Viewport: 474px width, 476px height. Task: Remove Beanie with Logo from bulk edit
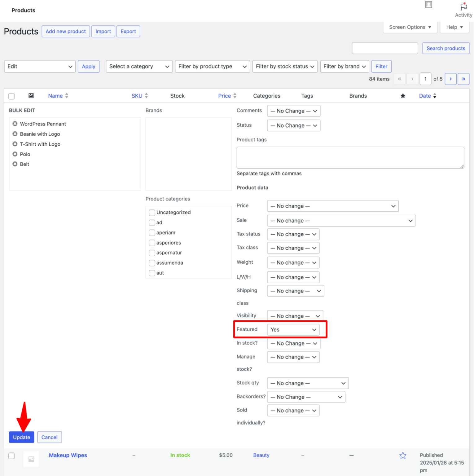(x=15, y=134)
